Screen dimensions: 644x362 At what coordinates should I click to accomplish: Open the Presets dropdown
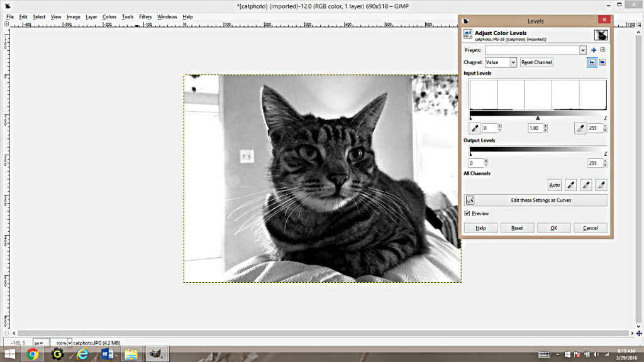click(x=583, y=50)
